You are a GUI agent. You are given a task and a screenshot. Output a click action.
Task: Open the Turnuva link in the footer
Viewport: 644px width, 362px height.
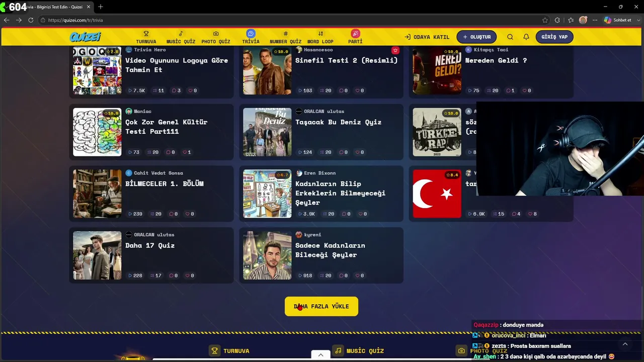(x=230, y=351)
